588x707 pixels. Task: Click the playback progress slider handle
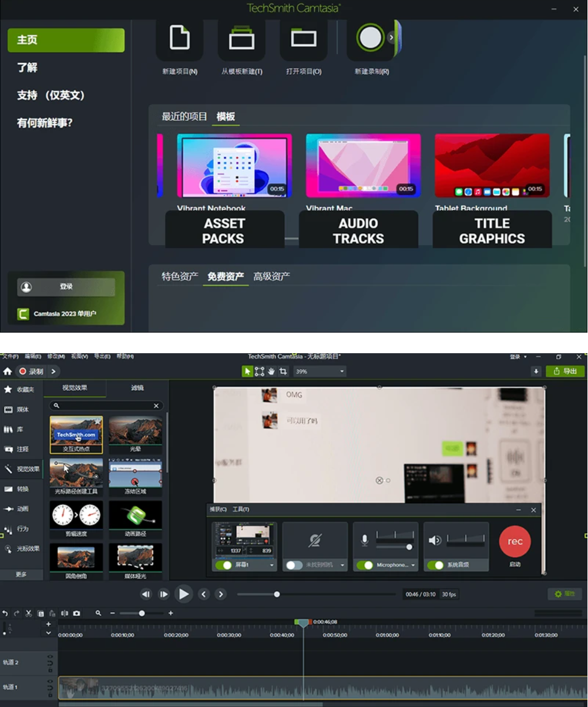tap(277, 594)
